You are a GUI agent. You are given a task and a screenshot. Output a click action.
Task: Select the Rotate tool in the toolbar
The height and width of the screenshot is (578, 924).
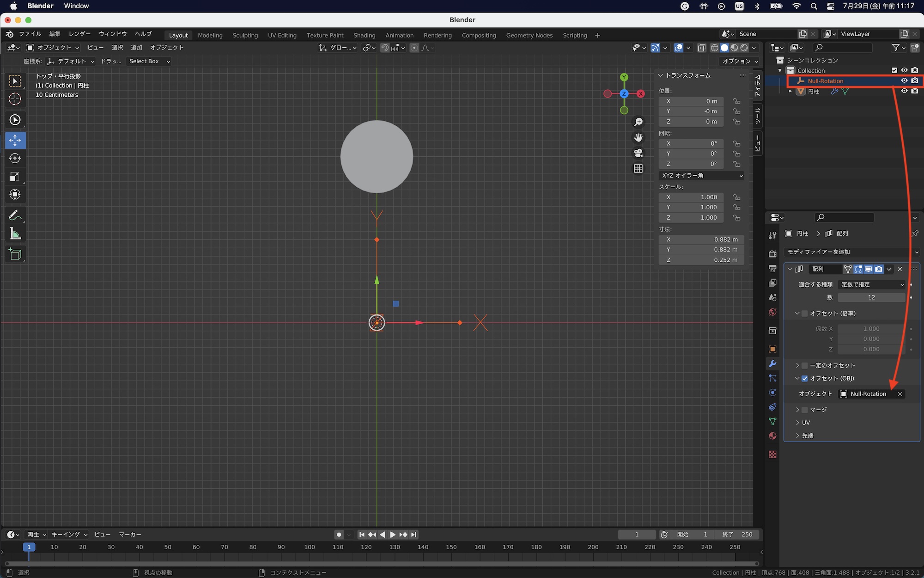(x=15, y=158)
